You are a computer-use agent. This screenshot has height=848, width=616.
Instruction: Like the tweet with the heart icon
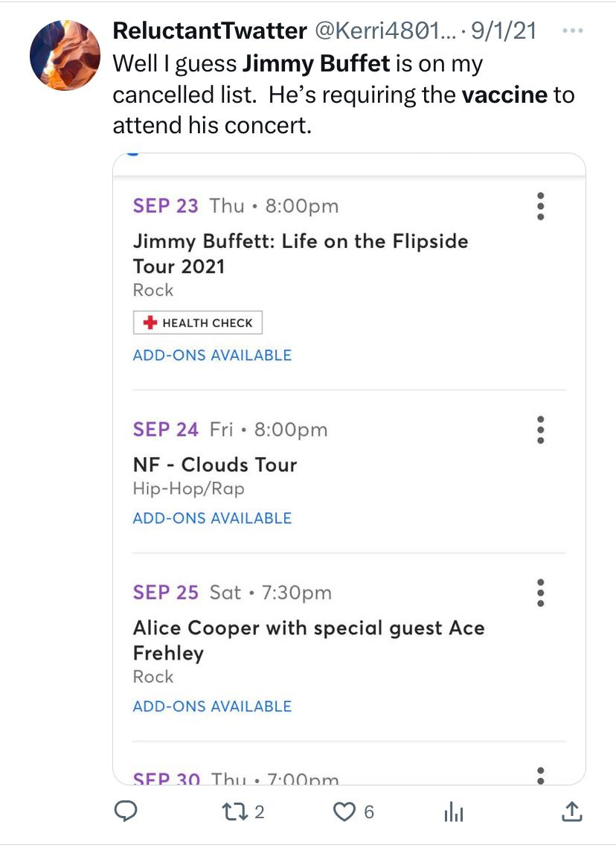tap(344, 812)
